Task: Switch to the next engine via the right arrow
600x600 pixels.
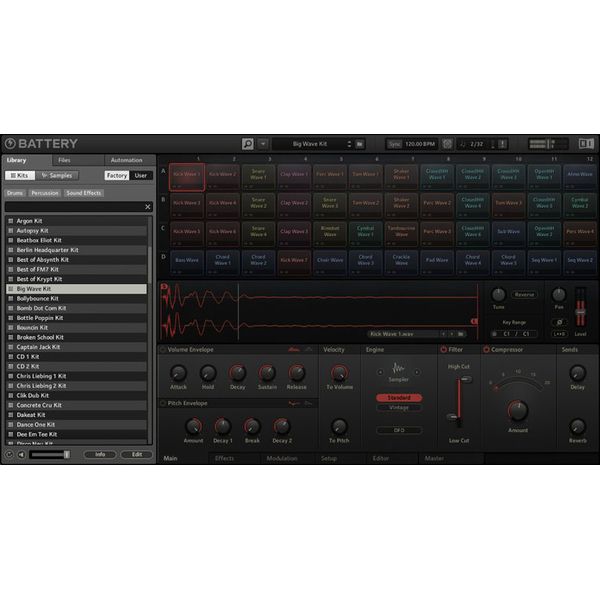Action: pos(417,372)
